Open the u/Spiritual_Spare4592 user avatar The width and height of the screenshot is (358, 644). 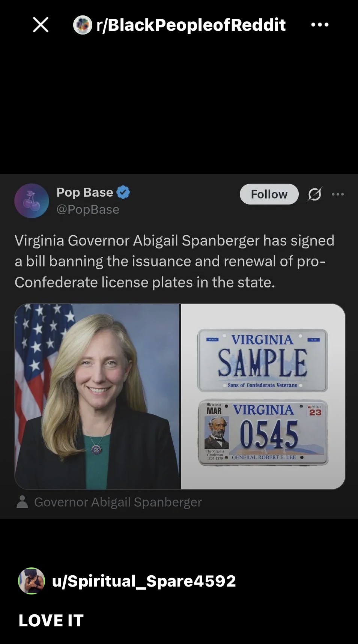coord(32,581)
